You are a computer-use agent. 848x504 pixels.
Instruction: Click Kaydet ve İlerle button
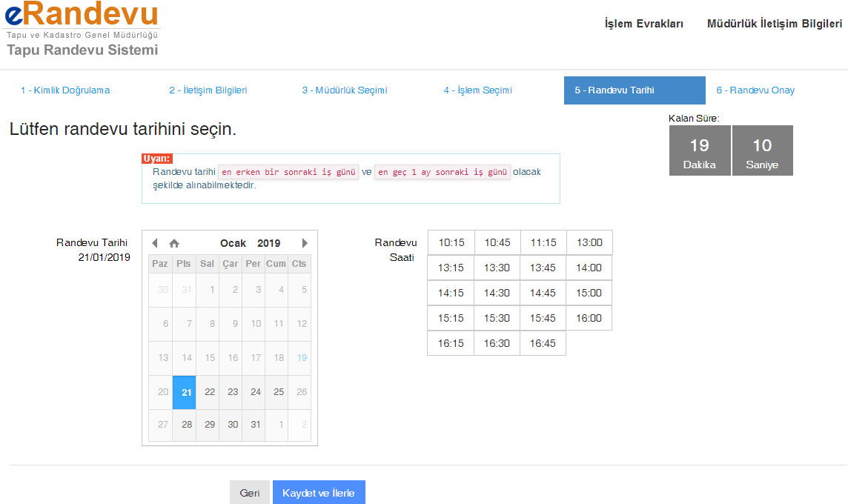319,493
